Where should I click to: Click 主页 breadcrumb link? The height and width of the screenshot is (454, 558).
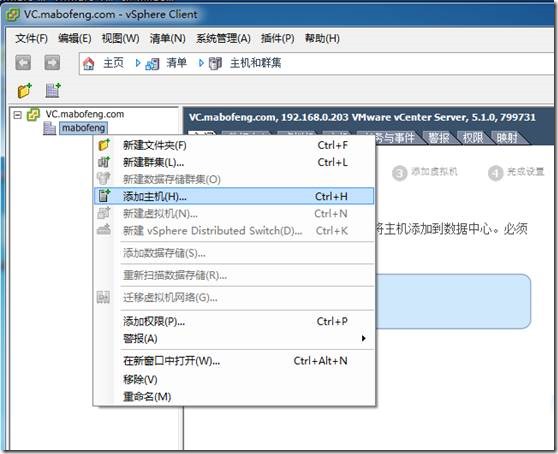click(x=113, y=63)
